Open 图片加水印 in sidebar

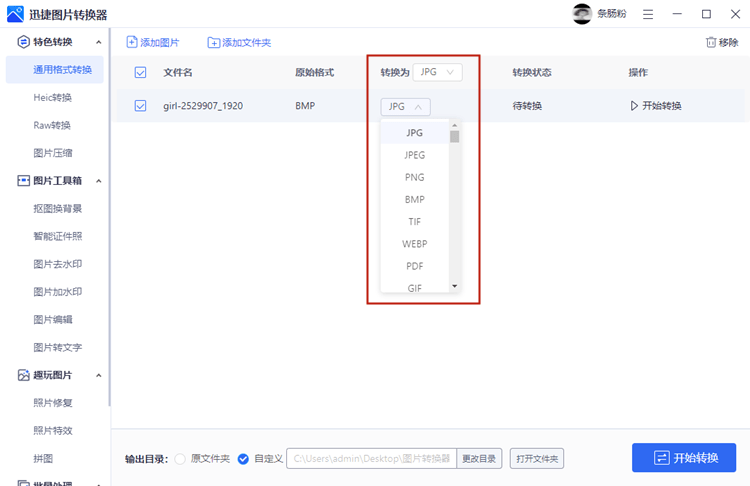[x=57, y=292]
